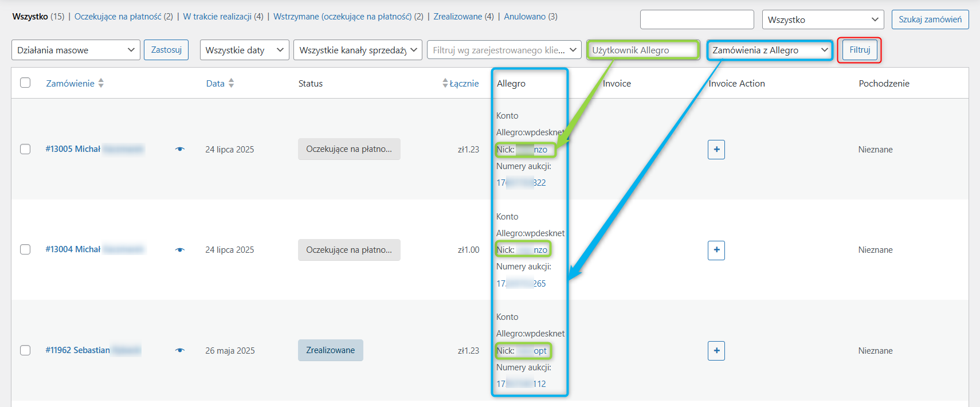The width and height of the screenshot is (980, 407).
Task: Select the checkbox for order #13005
Action: click(25, 149)
